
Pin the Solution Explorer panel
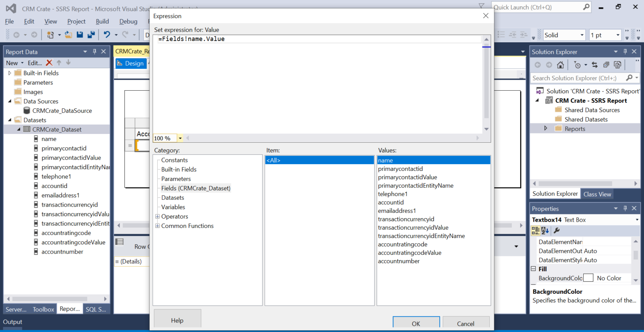pos(625,52)
